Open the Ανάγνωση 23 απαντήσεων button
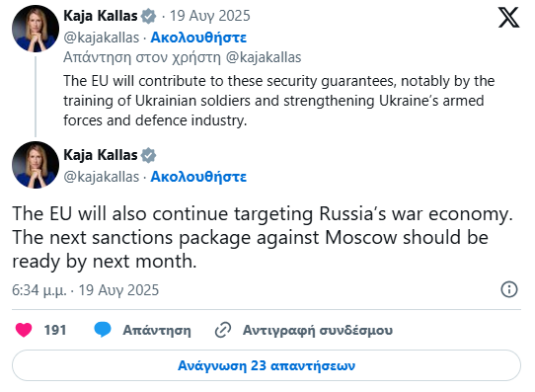Viewport: 535px width, 392px height. click(267, 365)
